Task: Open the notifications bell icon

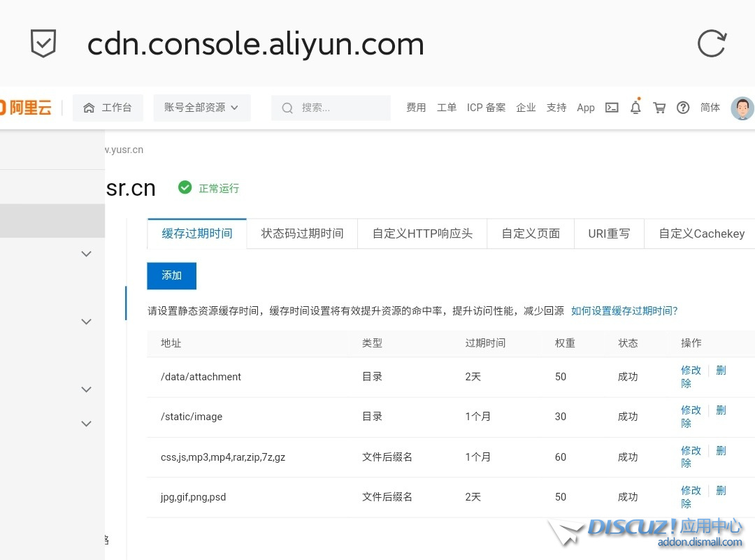Action: point(635,108)
